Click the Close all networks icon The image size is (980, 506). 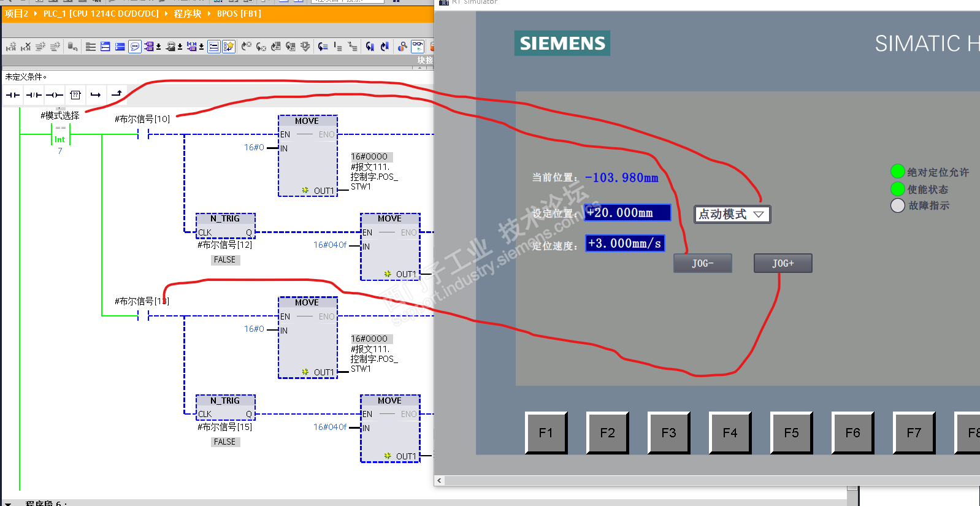tap(105, 47)
